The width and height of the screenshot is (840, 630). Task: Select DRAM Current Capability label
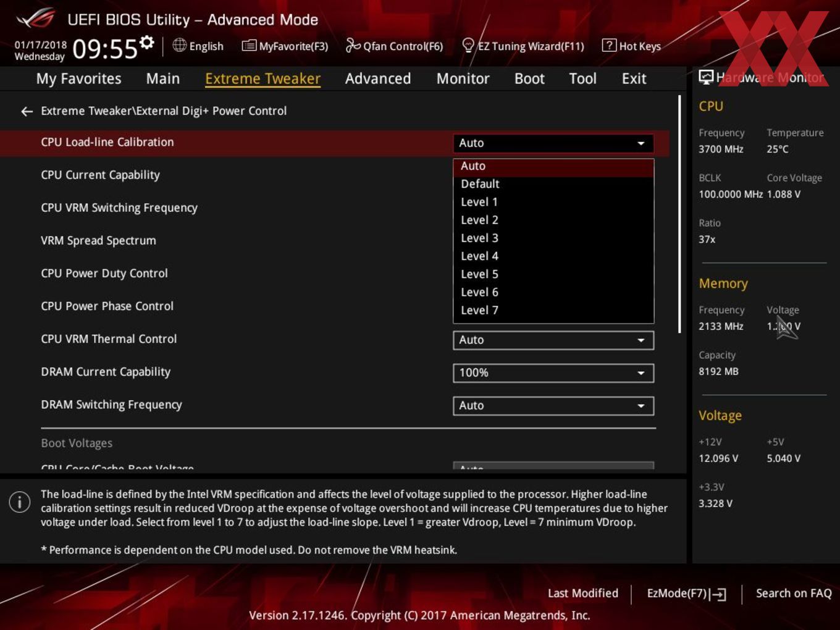click(106, 372)
